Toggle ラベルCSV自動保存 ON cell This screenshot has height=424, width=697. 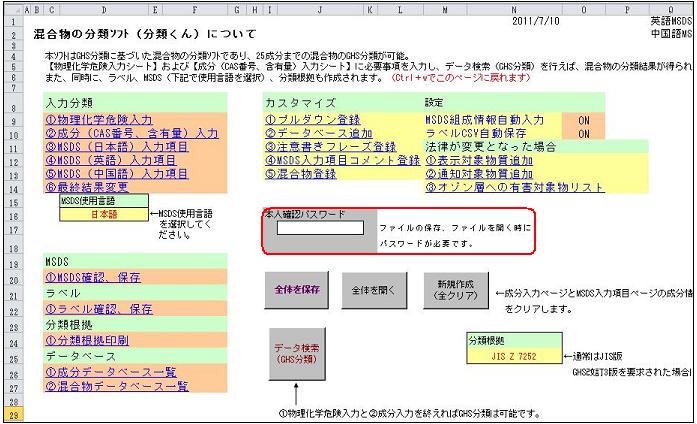coord(583,133)
